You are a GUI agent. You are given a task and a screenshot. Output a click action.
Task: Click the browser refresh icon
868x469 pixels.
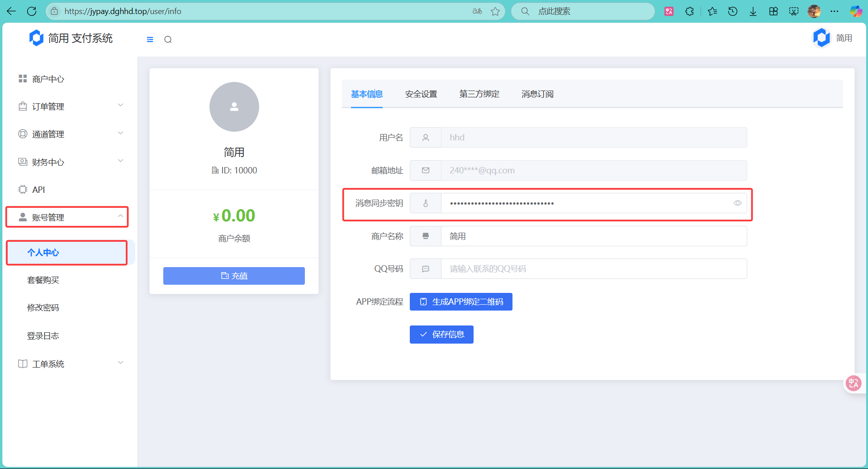click(x=32, y=11)
